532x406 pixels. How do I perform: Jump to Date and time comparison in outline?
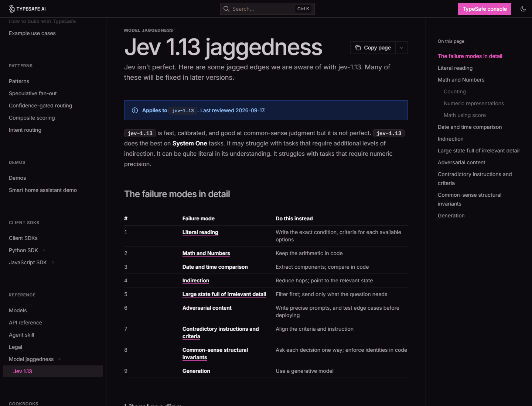click(x=470, y=127)
